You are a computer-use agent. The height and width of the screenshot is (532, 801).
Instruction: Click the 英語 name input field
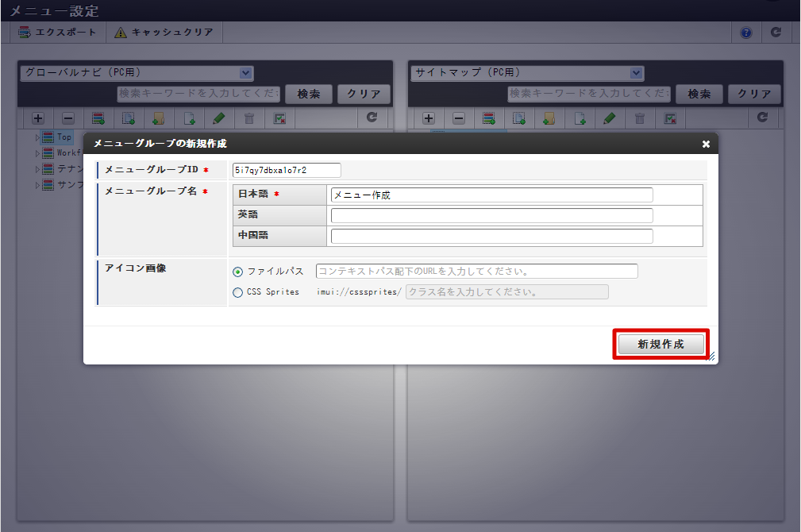click(492, 216)
